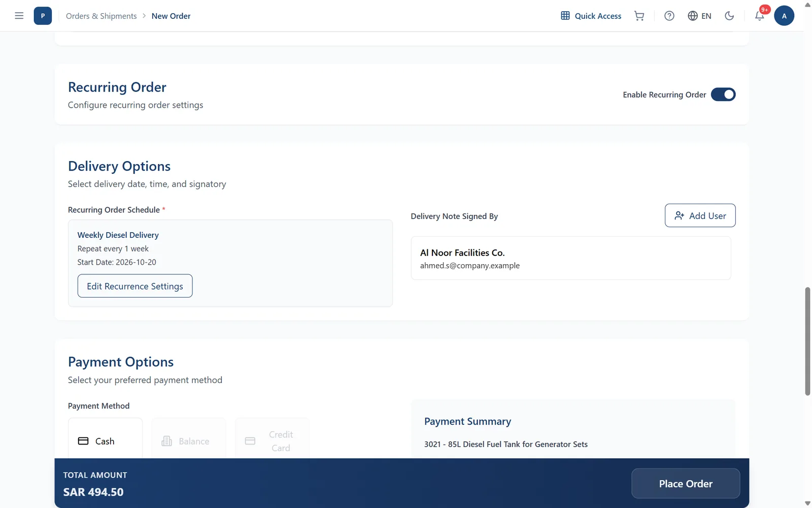Open the user avatar A menu
Screen dimensions: 812x508
[x=784, y=16]
